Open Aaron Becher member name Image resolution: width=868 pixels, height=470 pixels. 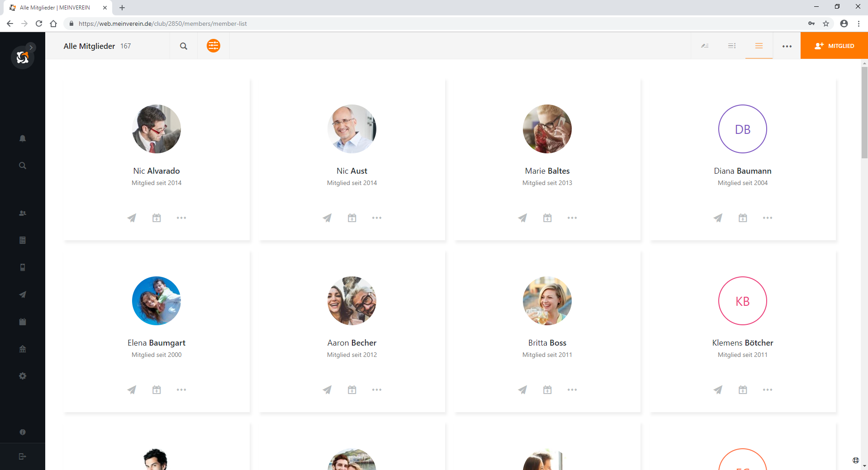pos(352,343)
